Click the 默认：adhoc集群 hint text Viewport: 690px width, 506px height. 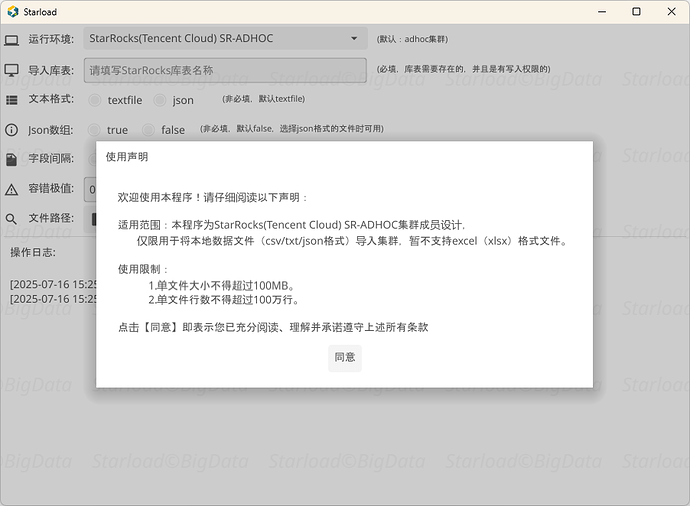412,39
